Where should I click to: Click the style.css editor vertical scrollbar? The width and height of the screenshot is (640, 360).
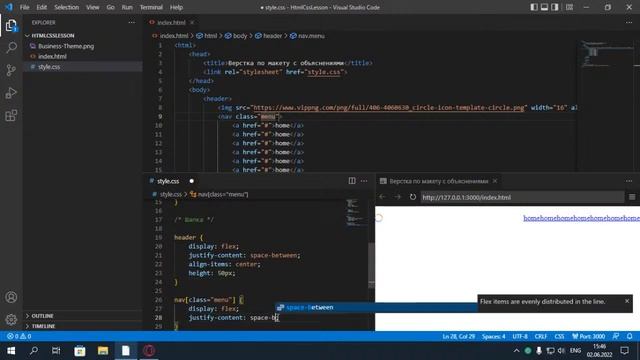tap(371, 264)
